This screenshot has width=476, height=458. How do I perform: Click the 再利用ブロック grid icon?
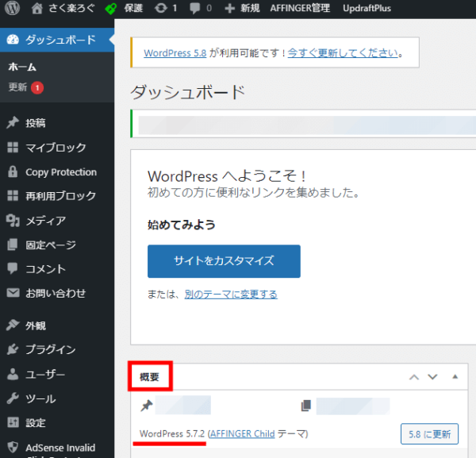coord(13,195)
